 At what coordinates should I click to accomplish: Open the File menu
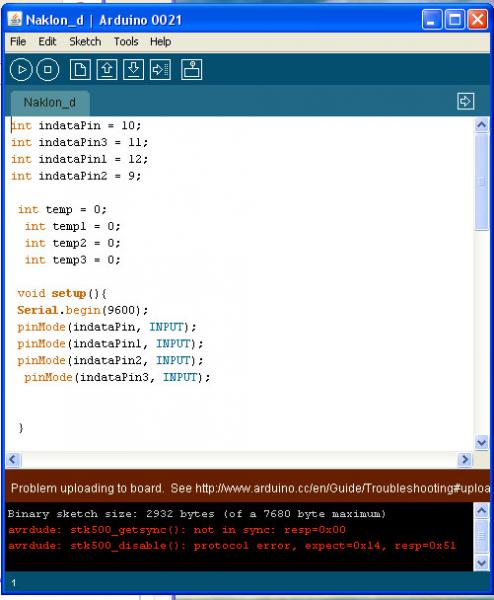click(18, 41)
